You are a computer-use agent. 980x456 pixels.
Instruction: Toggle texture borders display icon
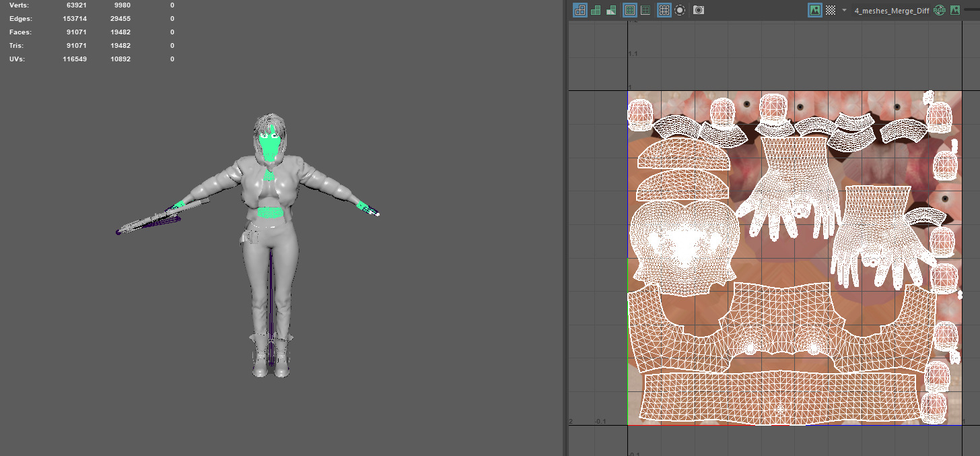click(630, 10)
